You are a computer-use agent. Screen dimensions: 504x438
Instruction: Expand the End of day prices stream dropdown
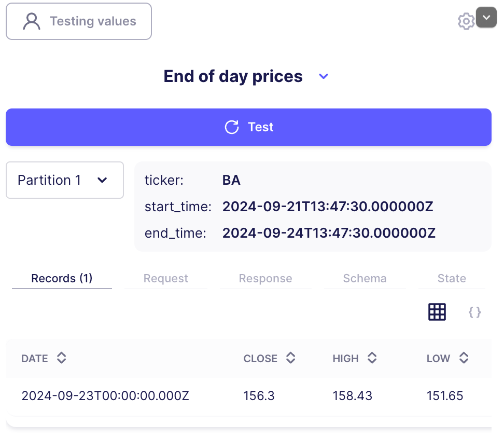[x=324, y=76]
